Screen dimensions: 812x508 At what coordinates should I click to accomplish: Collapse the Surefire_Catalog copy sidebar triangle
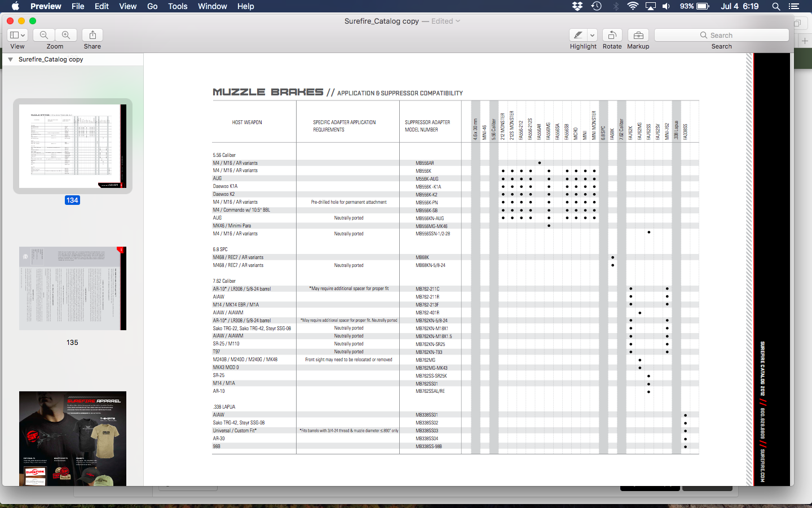coord(10,59)
